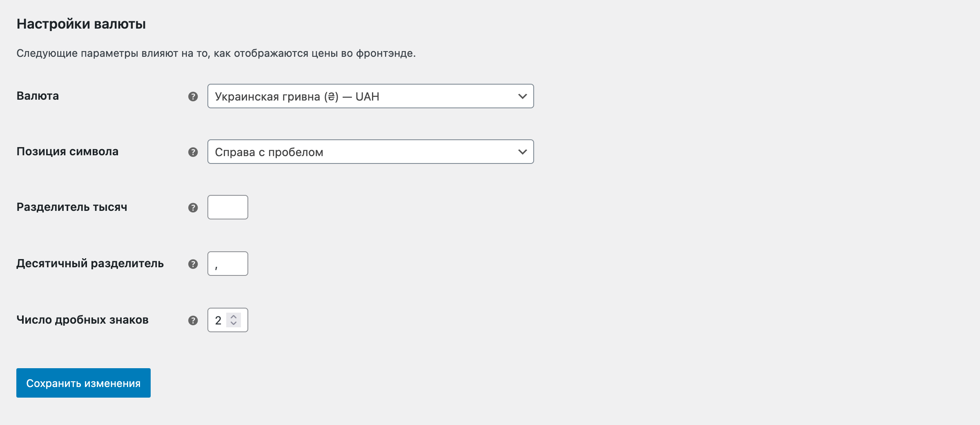This screenshot has height=425, width=980.
Task: Click the help icon next to Валюта
Action: (x=193, y=96)
